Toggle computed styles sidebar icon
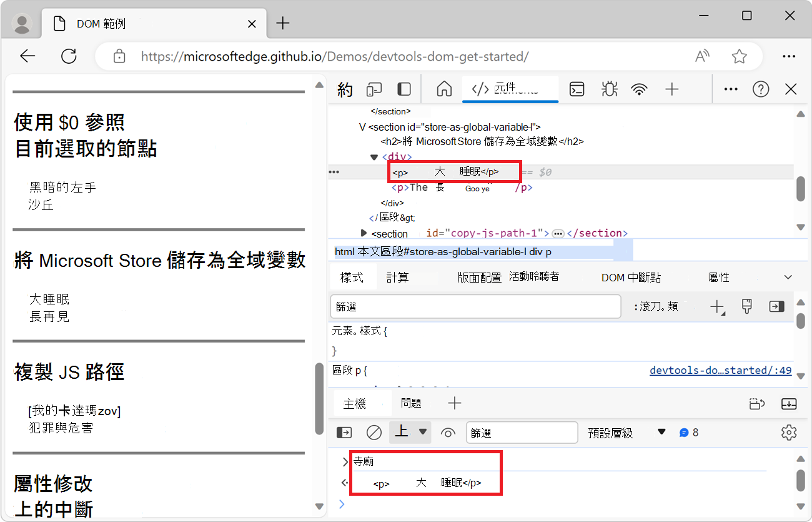Screen dimensions: 812x522 (776, 306)
